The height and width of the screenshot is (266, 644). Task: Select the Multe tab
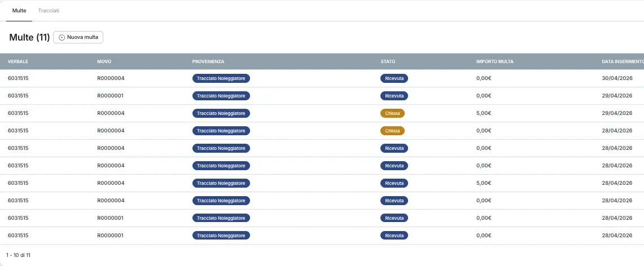pyautogui.click(x=19, y=11)
